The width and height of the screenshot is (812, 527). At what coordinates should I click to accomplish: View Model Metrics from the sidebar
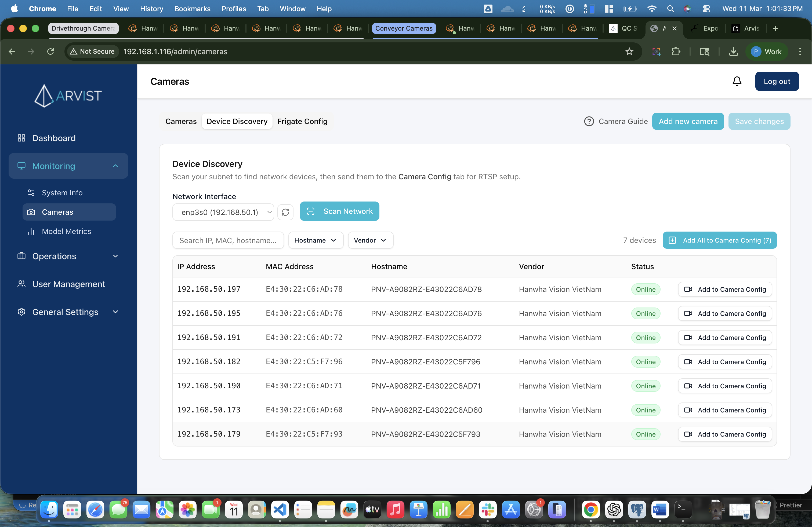click(66, 231)
